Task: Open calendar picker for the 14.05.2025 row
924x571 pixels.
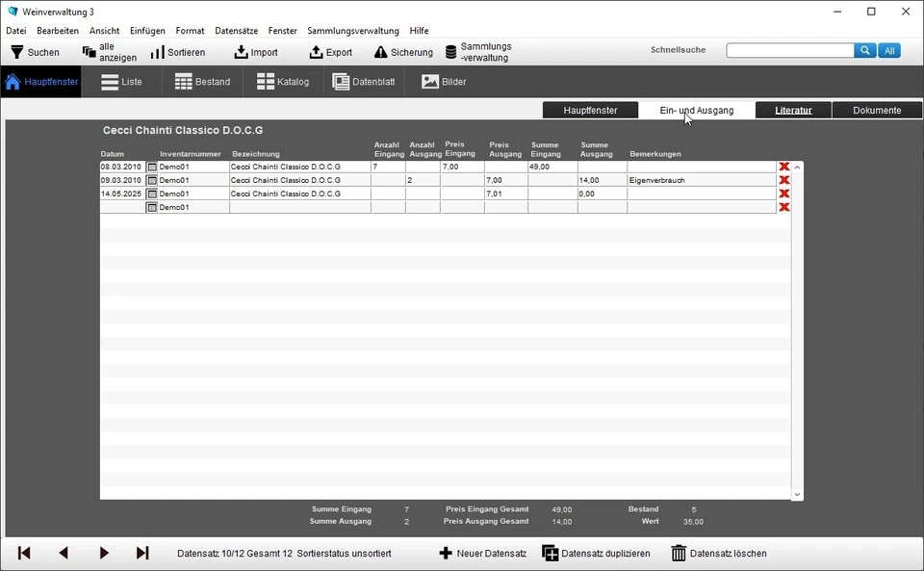Action: 151,194
